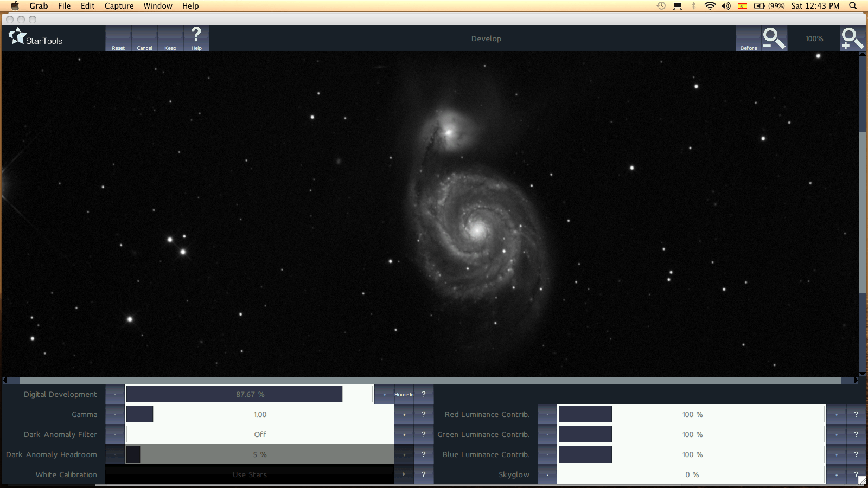Click the Green Luminance Contrib. slider bar
The width and height of the screenshot is (868, 488).
[x=692, y=434]
